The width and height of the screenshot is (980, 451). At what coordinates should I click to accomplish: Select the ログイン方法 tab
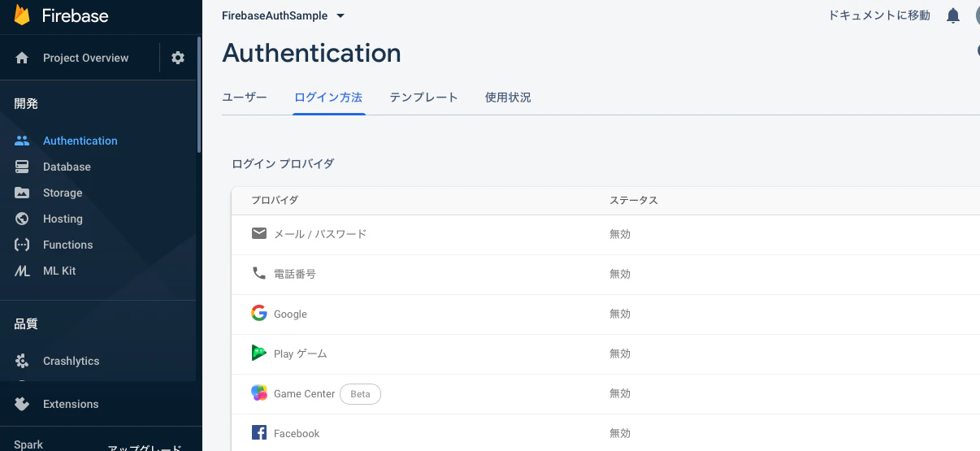(x=328, y=97)
